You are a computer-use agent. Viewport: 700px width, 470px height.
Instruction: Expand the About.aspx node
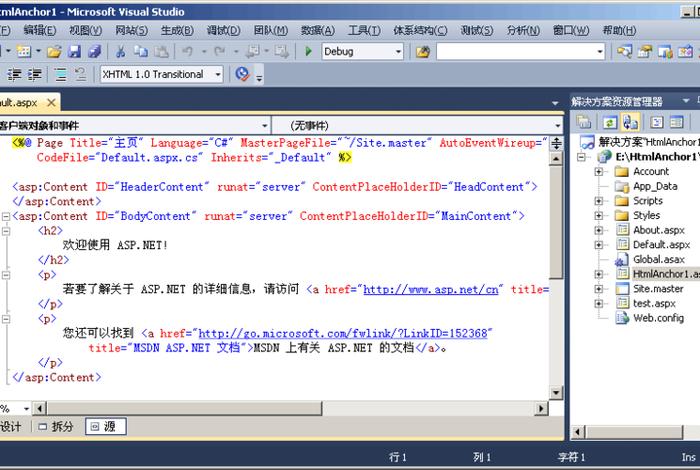(599, 230)
